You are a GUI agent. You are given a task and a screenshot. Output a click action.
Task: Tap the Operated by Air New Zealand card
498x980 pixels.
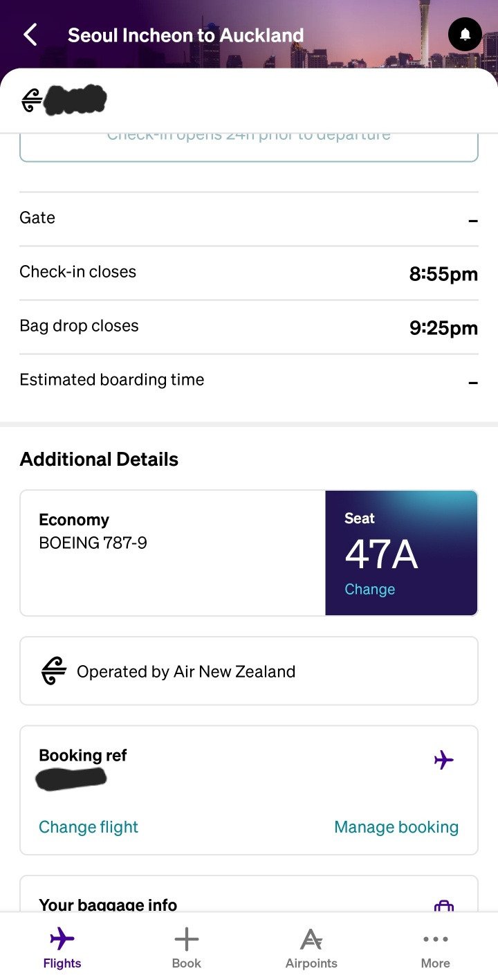point(249,671)
